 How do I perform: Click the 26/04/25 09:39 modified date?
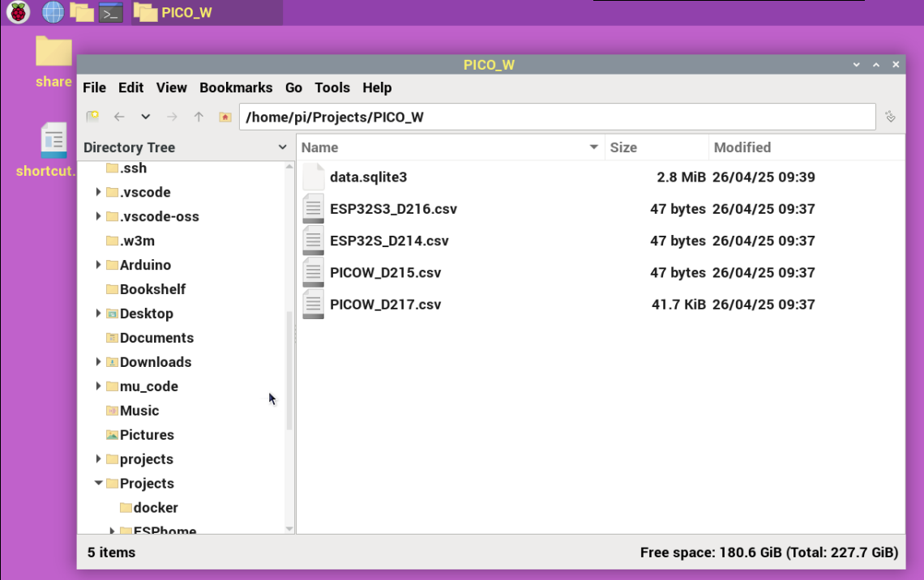point(764,177)
